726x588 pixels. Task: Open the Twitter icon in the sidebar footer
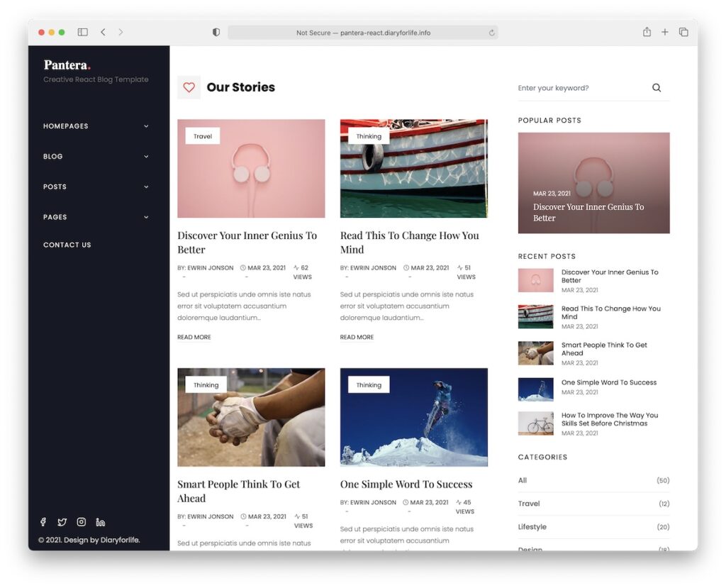click(x=62, y=521)
